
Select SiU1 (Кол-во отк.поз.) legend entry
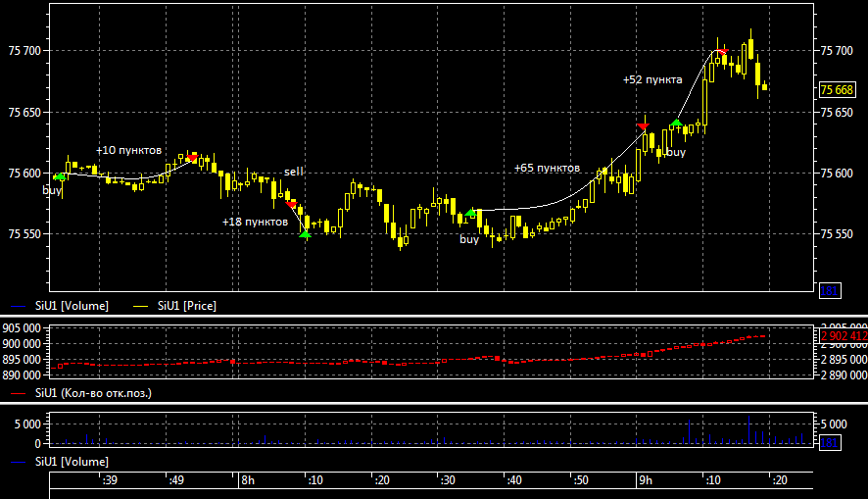(x=93, y=393)
